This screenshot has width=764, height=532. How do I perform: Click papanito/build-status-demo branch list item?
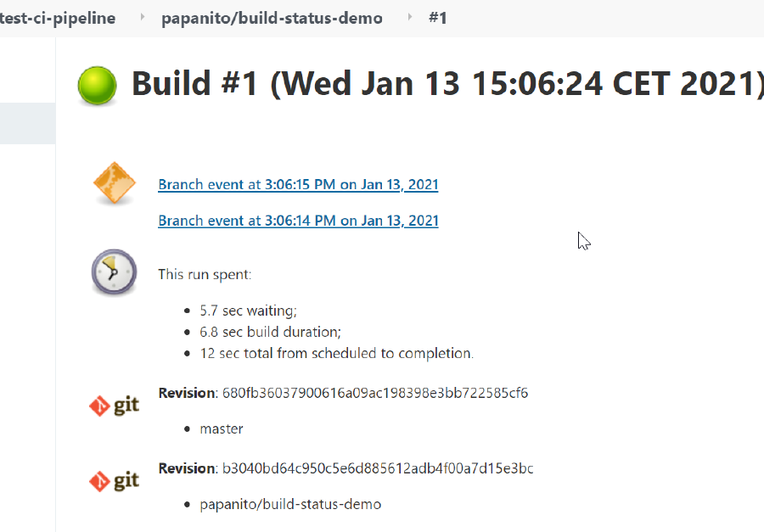pos(290,504)
